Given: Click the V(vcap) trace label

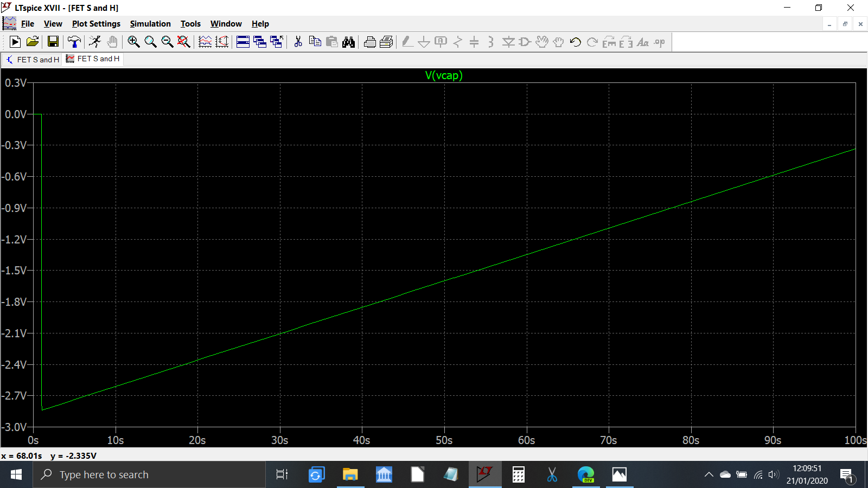Looking at the screenshot, I should [x=444, y=75].
